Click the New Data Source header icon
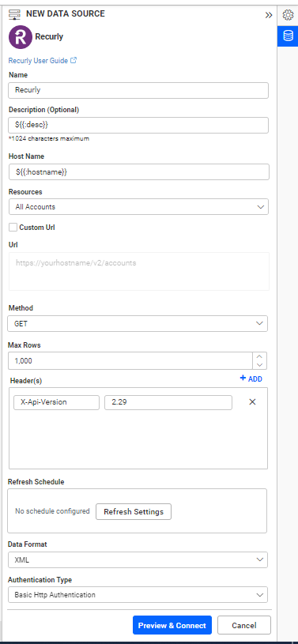 (x=14, y=14)
